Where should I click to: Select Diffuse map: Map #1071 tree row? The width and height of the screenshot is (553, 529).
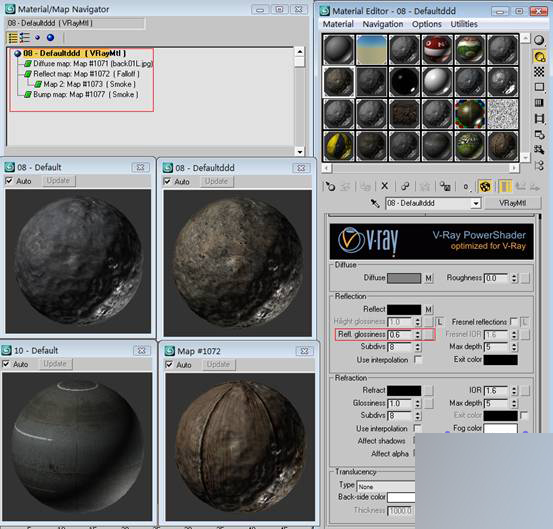point(93,64)
